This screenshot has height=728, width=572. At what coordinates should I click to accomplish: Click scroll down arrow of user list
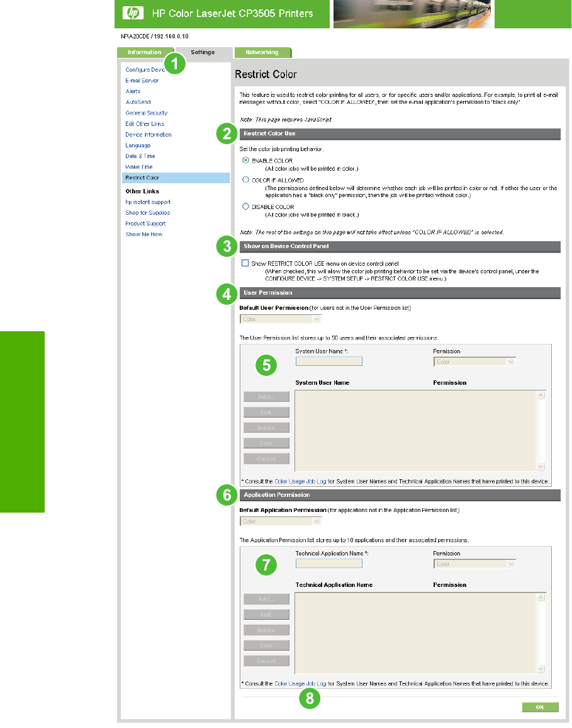click(541, 467)
